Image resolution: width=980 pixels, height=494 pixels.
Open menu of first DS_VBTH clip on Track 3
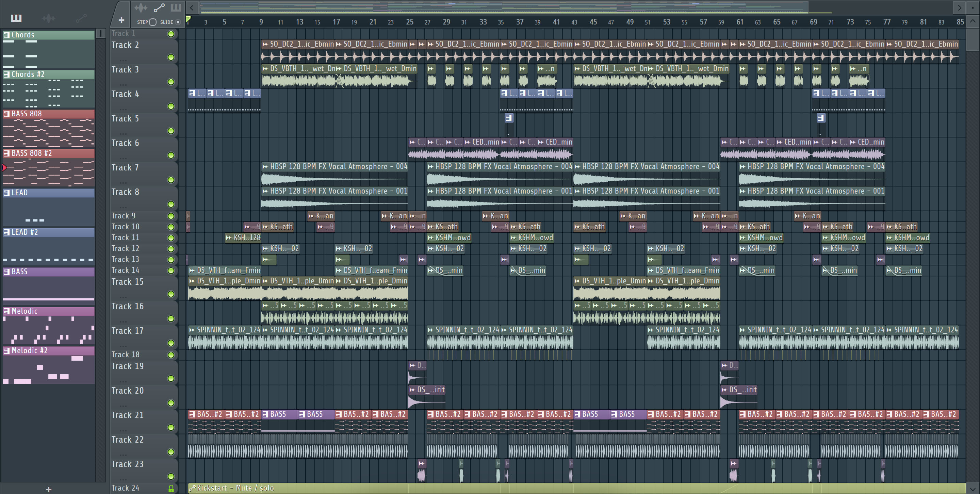[x=265, y=69]
